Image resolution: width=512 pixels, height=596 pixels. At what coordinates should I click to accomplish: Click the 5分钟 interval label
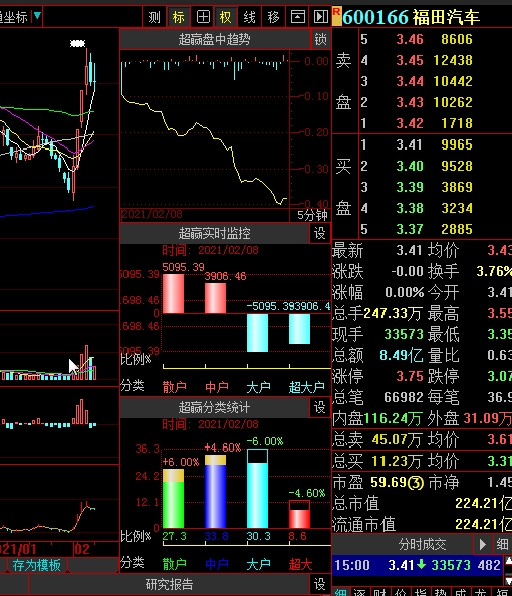pos(312,216)
